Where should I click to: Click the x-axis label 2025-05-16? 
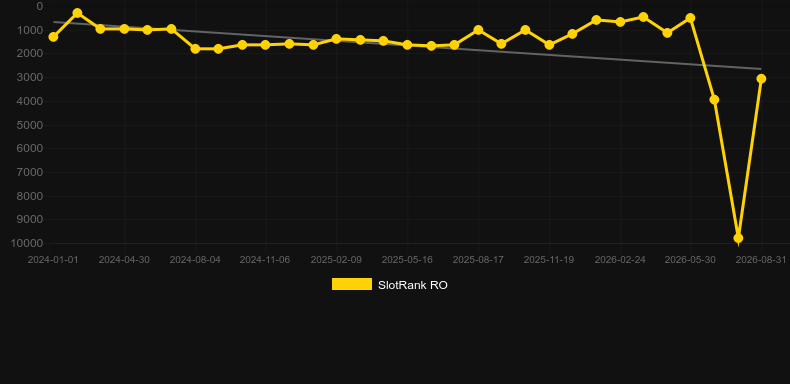coord(407,260)
